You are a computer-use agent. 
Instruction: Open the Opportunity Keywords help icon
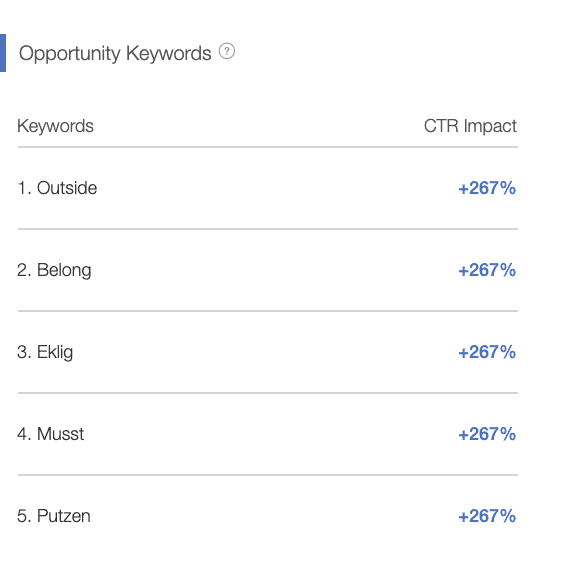click(x=227, y=51)
